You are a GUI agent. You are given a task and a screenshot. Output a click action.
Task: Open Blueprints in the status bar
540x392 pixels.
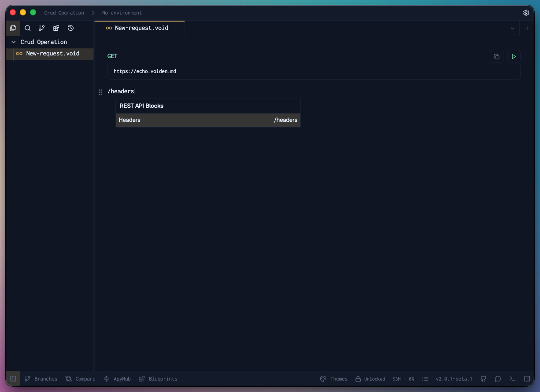[x=158, y=379]
